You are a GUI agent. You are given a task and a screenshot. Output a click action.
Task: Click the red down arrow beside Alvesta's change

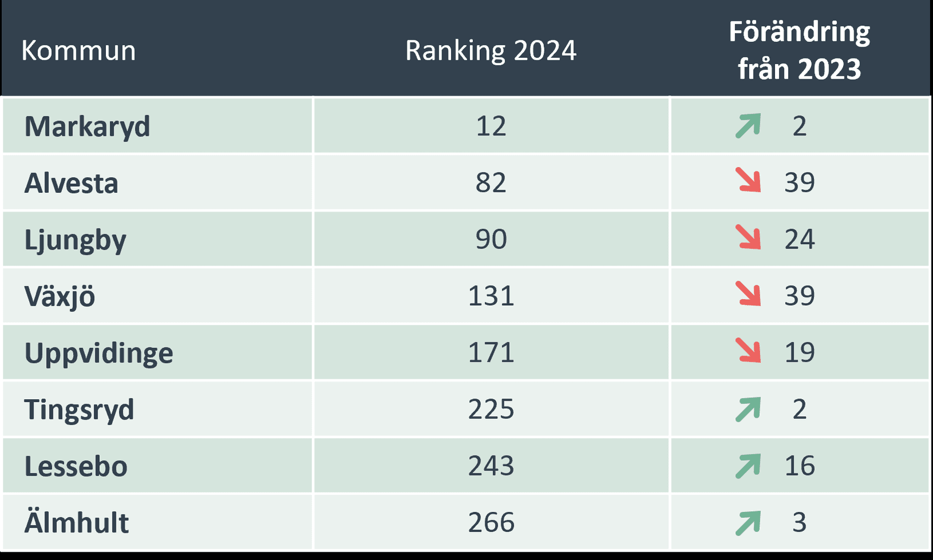coord(748,180)
